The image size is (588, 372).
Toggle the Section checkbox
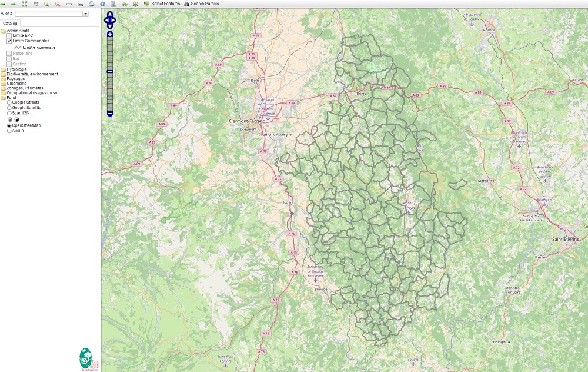(x=9, y=64)
